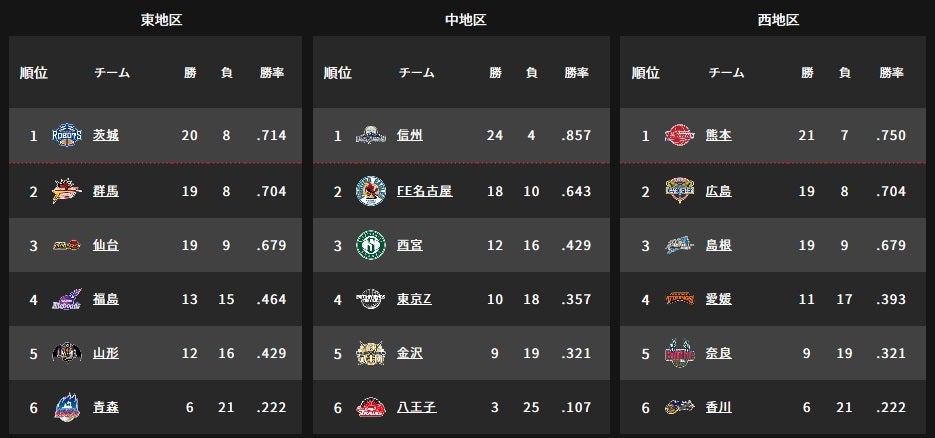Click the 広島 team logo
The image size is (935, 438).
(680, 191)
